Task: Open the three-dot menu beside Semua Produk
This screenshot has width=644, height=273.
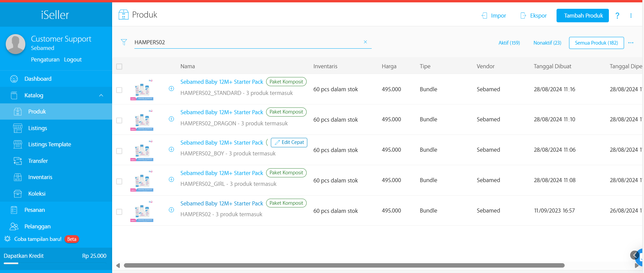Action: pyautogui.click(x=631, y=43)
